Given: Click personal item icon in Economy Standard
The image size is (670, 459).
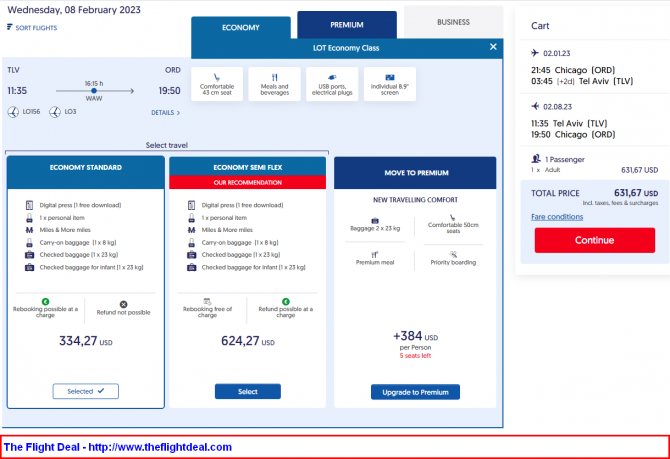Looking at the screenshot, I should click(29, 218).
